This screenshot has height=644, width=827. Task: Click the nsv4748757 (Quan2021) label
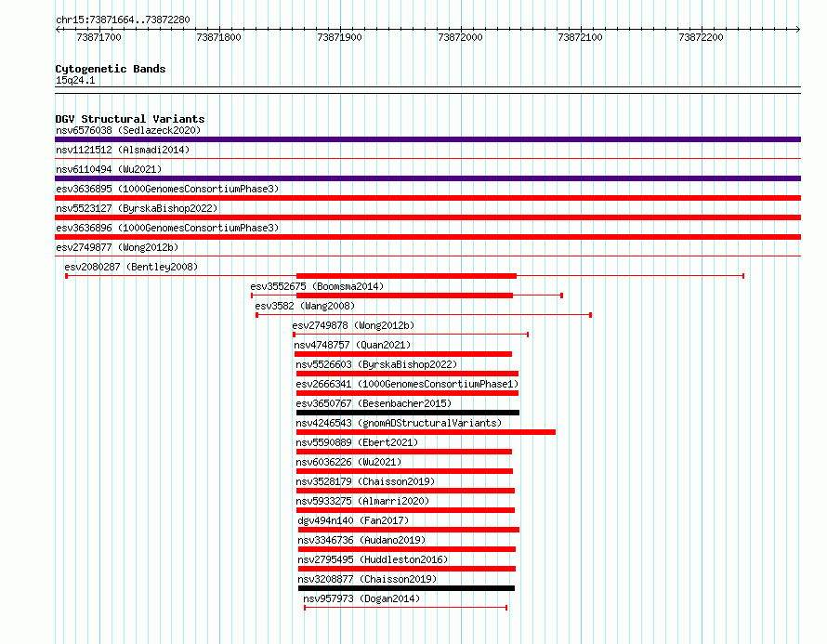pyautogui.click(x=352, y=345)
